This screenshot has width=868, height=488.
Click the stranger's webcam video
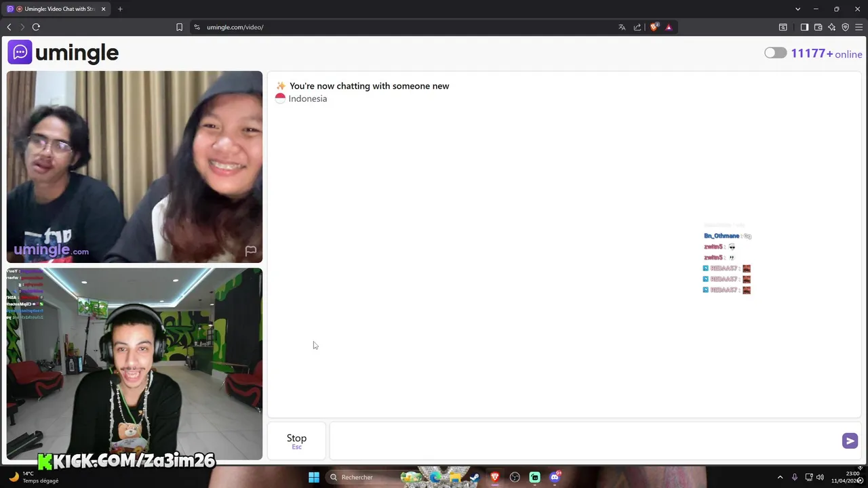[134, 167]
